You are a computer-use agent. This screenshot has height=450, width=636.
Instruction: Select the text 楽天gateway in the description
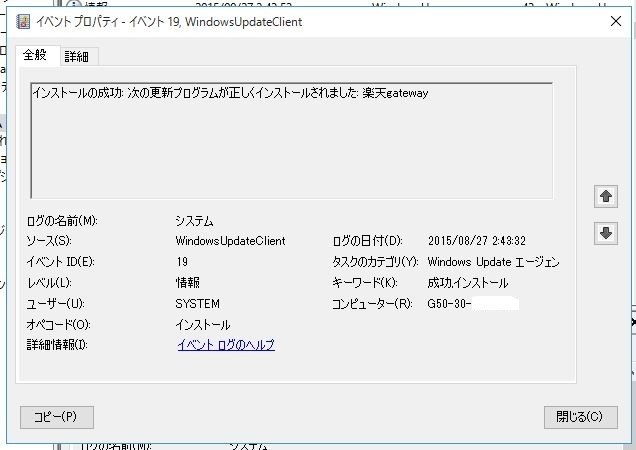395,93
